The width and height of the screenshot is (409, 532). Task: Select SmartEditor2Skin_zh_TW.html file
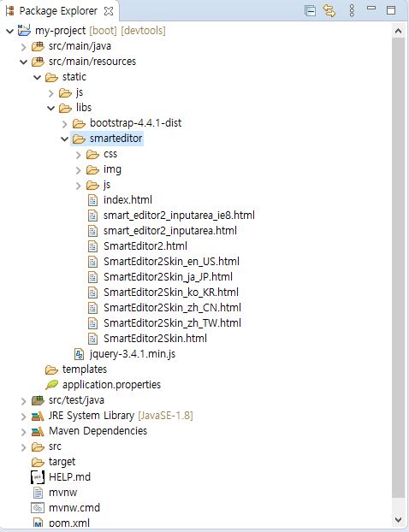[173, 323]
